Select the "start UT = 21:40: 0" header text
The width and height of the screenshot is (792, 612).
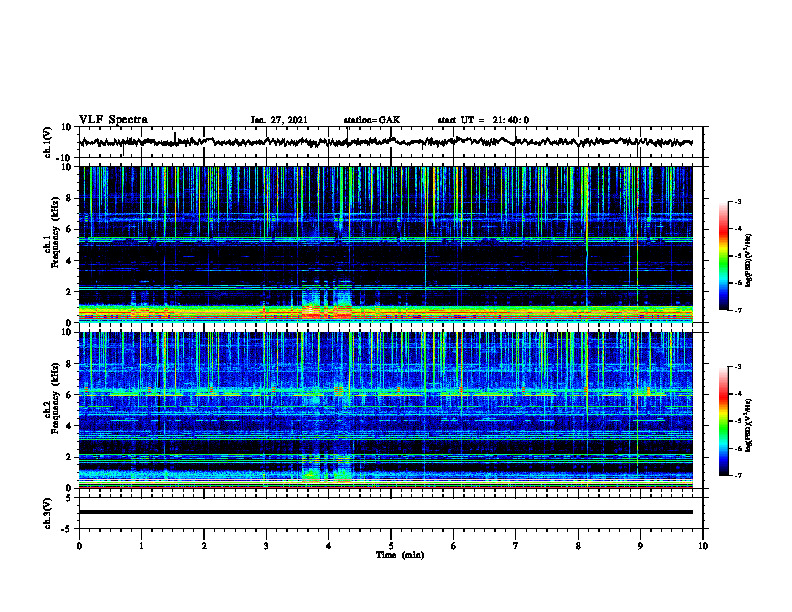(483, 120)
